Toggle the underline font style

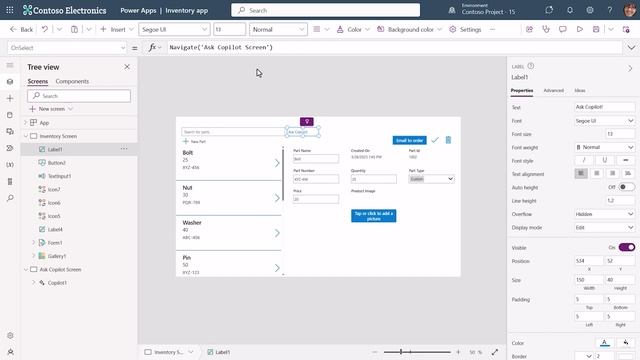pyautogui.click(x=604, y=160)
